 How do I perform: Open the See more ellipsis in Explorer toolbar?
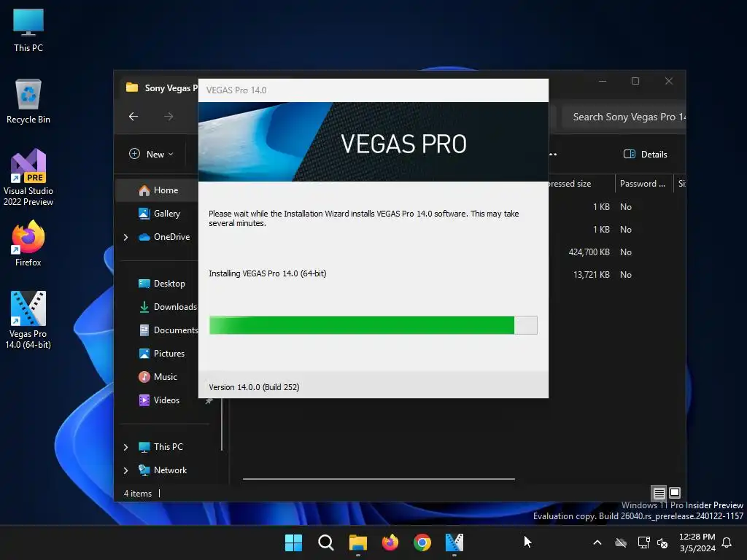click(x=553, y=155)
